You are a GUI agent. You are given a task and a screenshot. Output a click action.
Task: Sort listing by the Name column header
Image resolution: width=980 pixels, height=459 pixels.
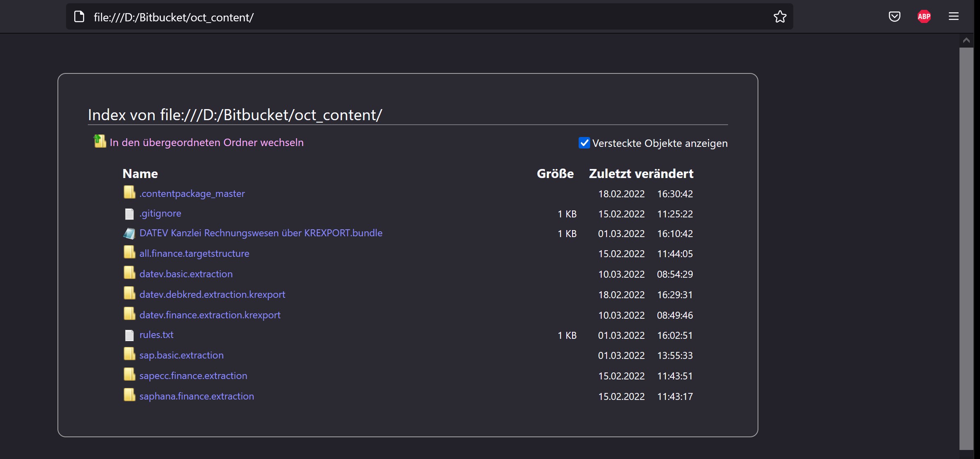[140, 174]
